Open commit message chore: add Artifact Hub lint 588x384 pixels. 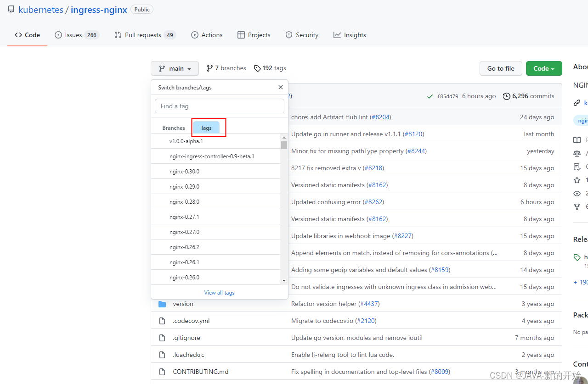click(330, 117)
